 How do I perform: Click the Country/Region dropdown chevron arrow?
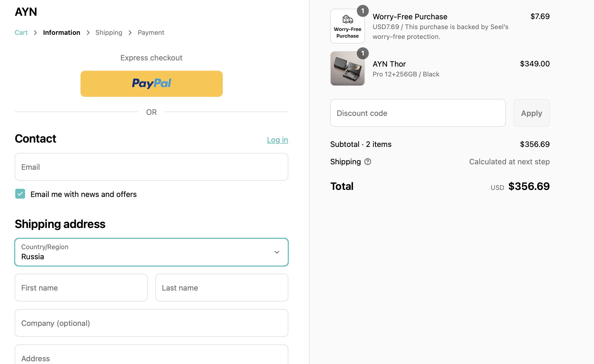(x=277, y=252)
